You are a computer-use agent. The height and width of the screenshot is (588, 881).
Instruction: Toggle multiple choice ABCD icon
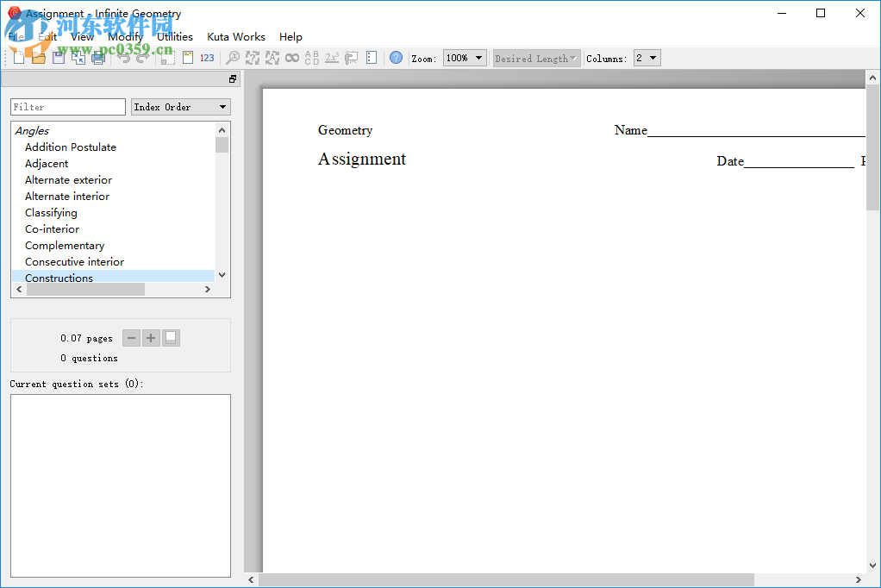[x=311, y=58]
